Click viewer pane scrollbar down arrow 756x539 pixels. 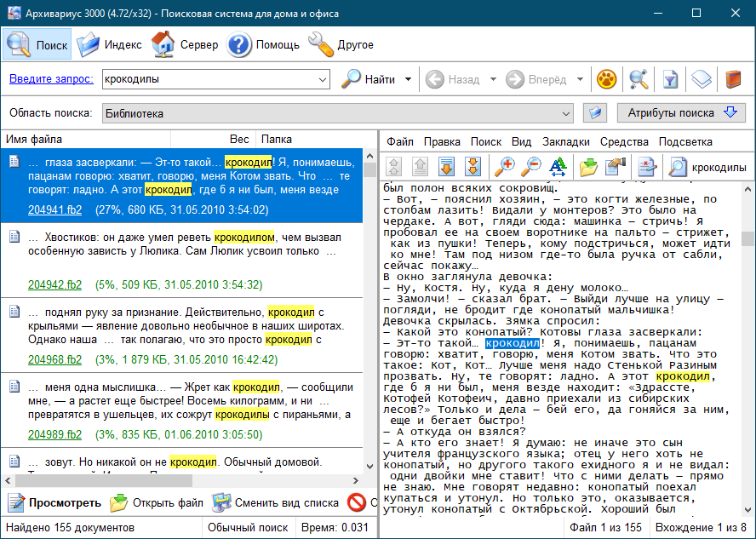pyautogui.click(x=747, y=509)
